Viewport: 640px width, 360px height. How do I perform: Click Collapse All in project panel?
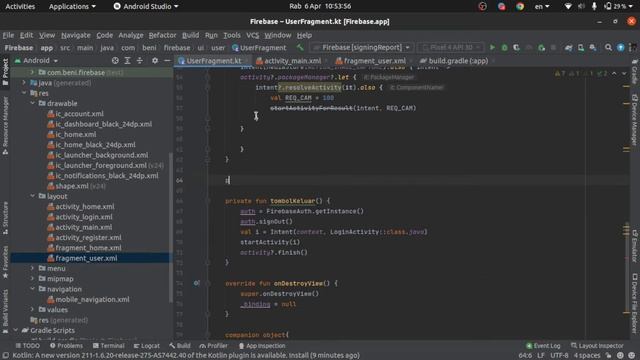pyautogui.click(x=140, y=60)
